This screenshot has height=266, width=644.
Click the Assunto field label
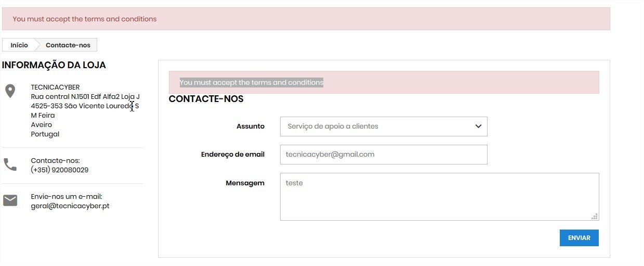[251, 126]
